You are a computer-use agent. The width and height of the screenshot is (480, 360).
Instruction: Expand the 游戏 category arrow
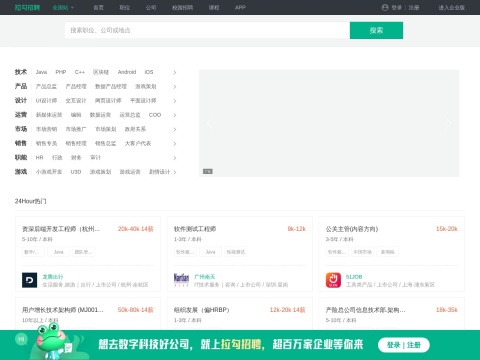[x=175, y=172]
